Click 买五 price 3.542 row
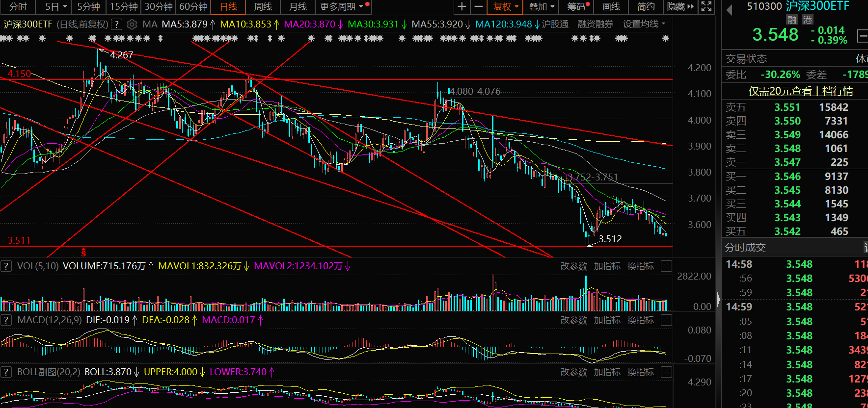Image resolution: width=868 pixels, height=408 pixels. [795, 231]
